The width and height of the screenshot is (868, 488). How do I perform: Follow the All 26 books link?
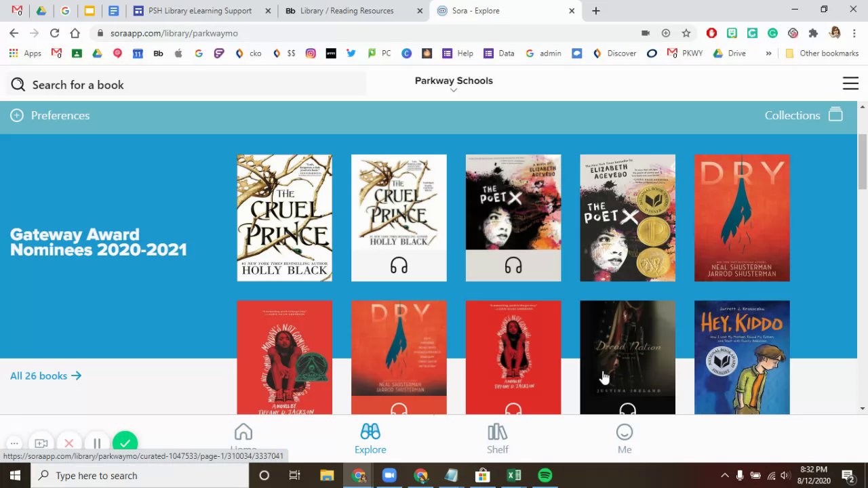45,375
